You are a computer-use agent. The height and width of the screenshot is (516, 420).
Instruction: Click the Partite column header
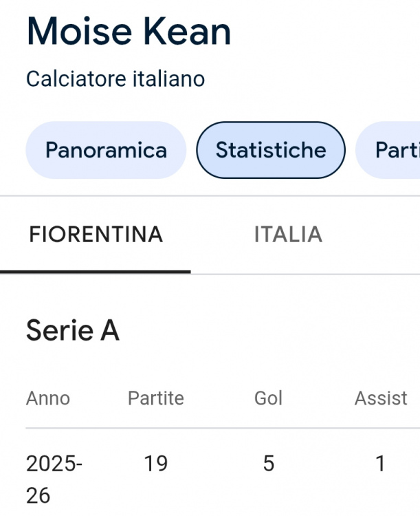click(156, 398)
